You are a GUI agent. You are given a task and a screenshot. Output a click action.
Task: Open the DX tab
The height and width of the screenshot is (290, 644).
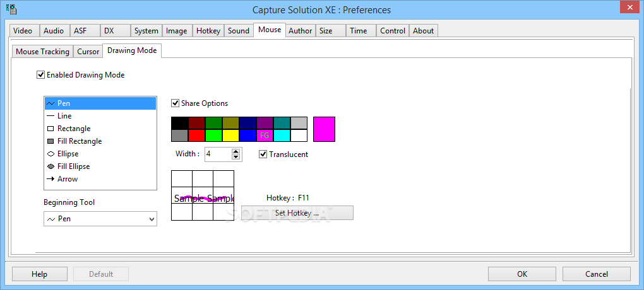pos(116,31)
